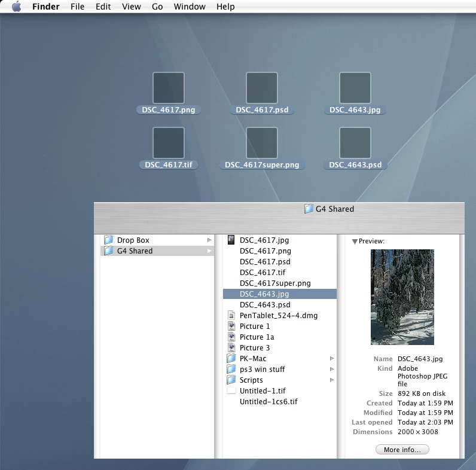Select DSC_4643.jpg in file list
Image resolution: width=476 pixels, height=470 pixels.
click(x=280, y=294)
